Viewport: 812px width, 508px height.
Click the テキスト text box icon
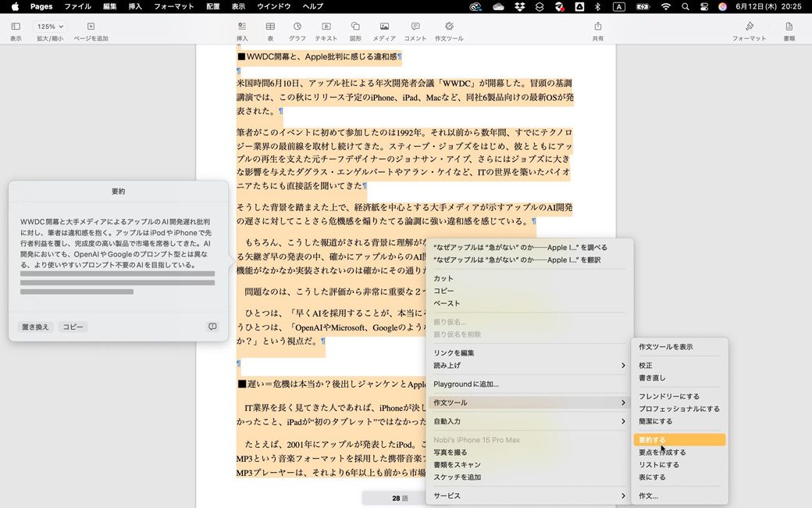pos(326,27)
